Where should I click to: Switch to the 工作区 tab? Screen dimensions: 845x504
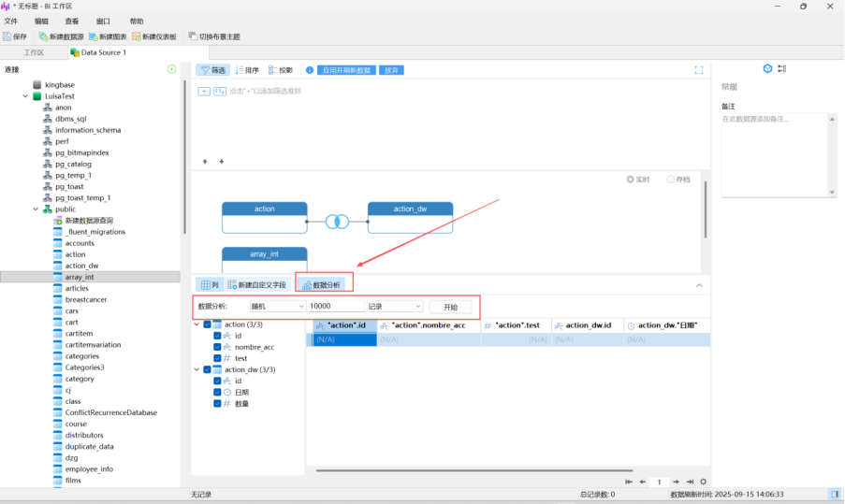[34, 52]
